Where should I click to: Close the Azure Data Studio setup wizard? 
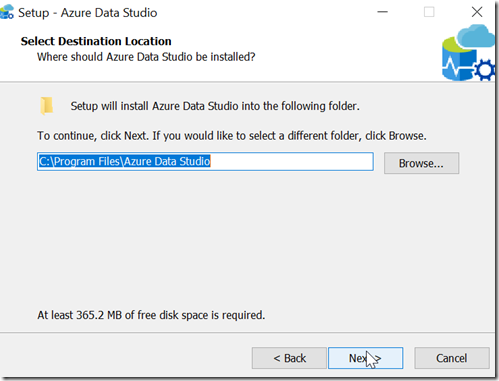(x=477, y=12)
